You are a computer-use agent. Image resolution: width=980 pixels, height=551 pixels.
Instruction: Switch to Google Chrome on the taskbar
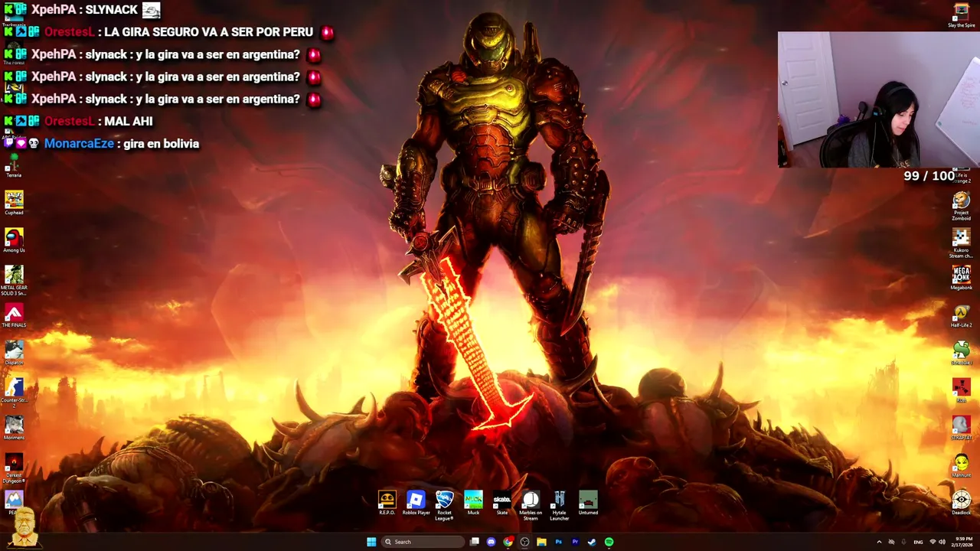508,542
